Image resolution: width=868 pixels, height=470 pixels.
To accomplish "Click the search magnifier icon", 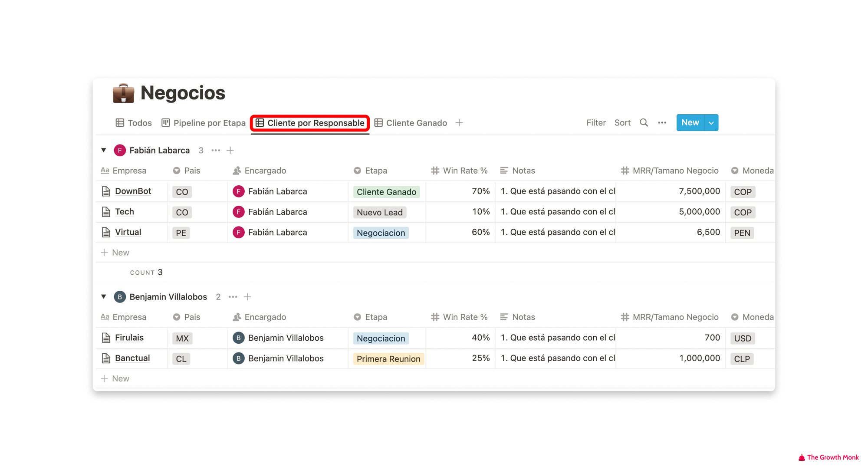I will point(644,123).
